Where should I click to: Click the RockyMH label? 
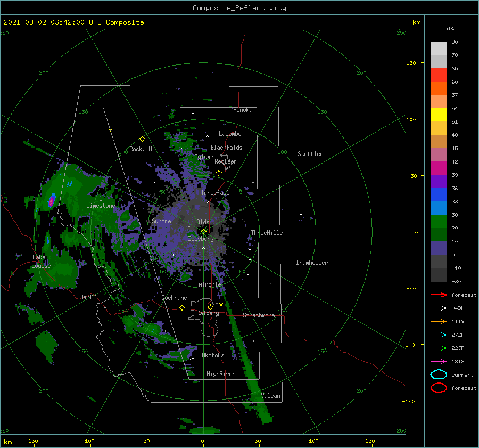tap(141, 149)
